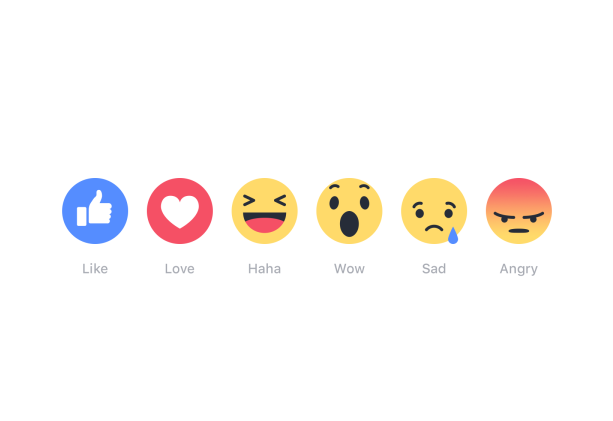This screenshot has height=421, width=613.
Task: Click the white thumb inside Like circle
Action: click(x=95, y=208)
